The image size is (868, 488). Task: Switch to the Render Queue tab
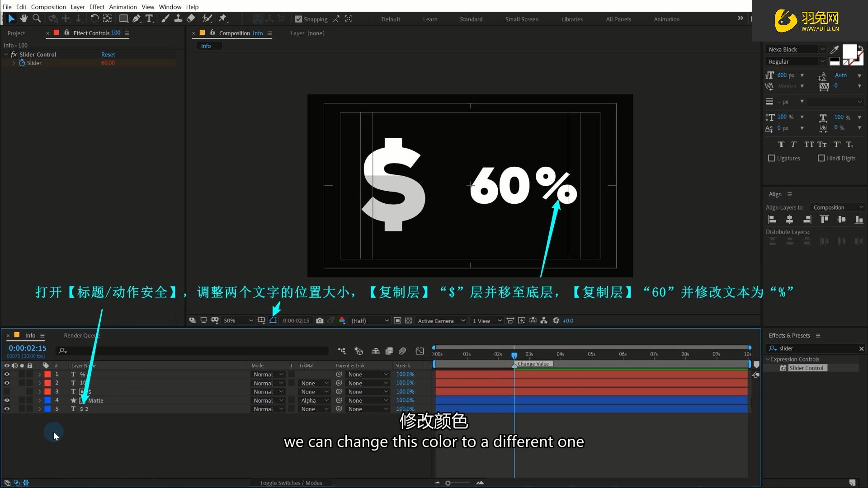click(82, 336)
